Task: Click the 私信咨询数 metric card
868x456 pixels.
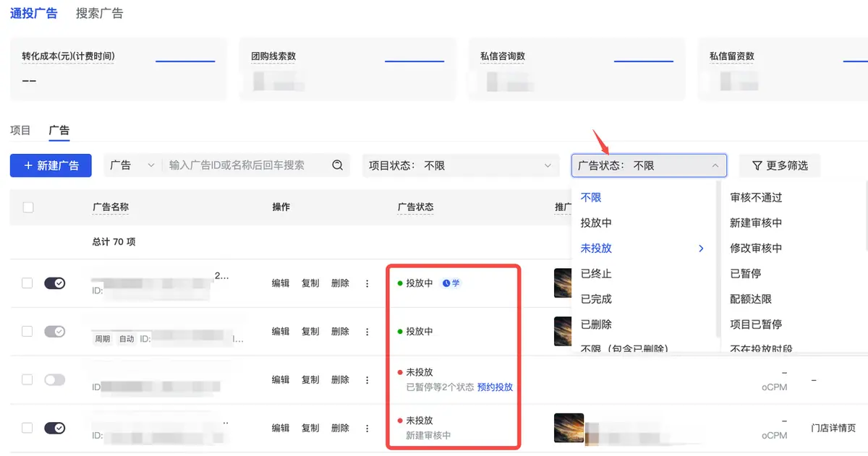Action: [x=577, y=69]
